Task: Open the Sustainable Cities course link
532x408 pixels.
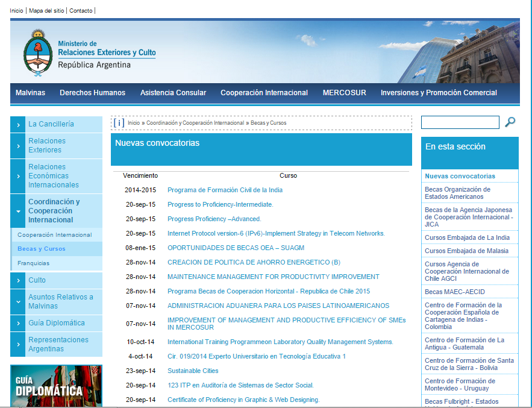Action: point(193,371)
